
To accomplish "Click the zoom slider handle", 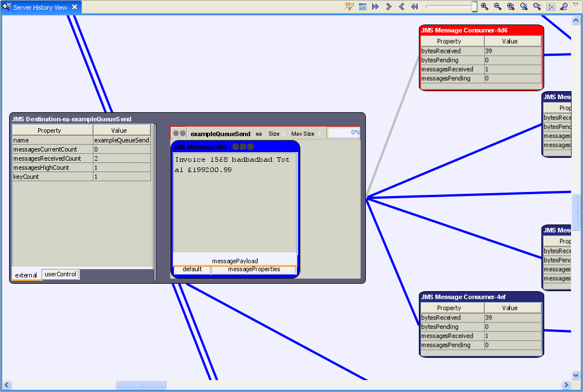I will (474, 7).
